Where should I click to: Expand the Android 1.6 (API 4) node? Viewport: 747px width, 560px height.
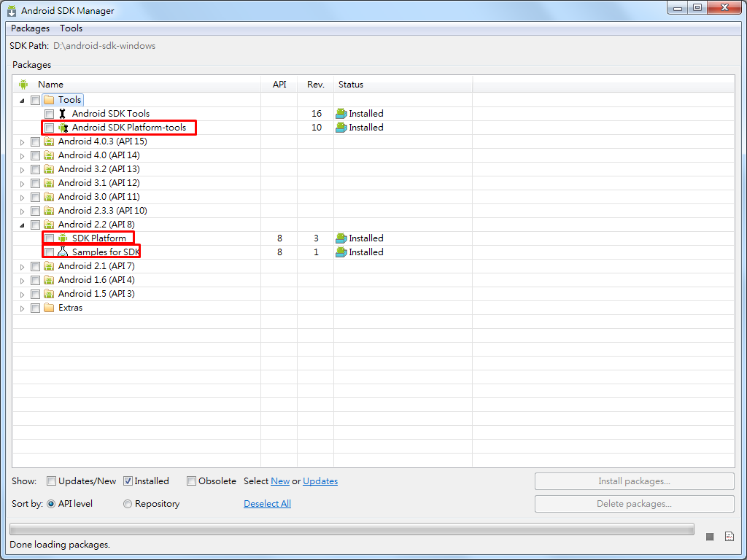22,281
